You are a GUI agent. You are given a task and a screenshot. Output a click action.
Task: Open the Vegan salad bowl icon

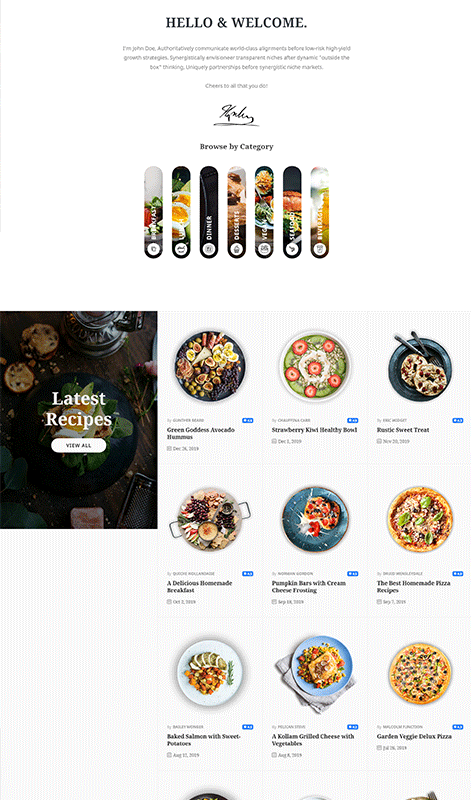pos(264,249)
